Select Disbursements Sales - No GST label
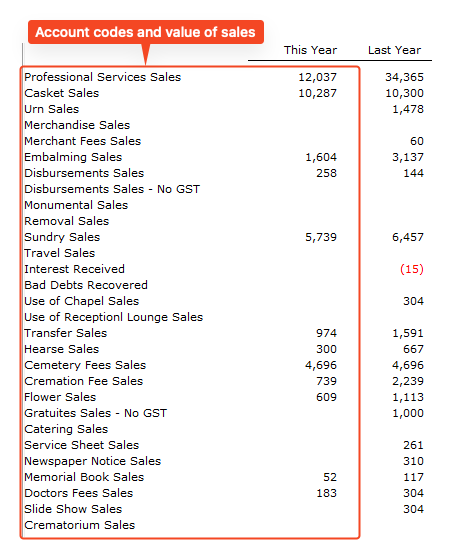 (112, 189)
